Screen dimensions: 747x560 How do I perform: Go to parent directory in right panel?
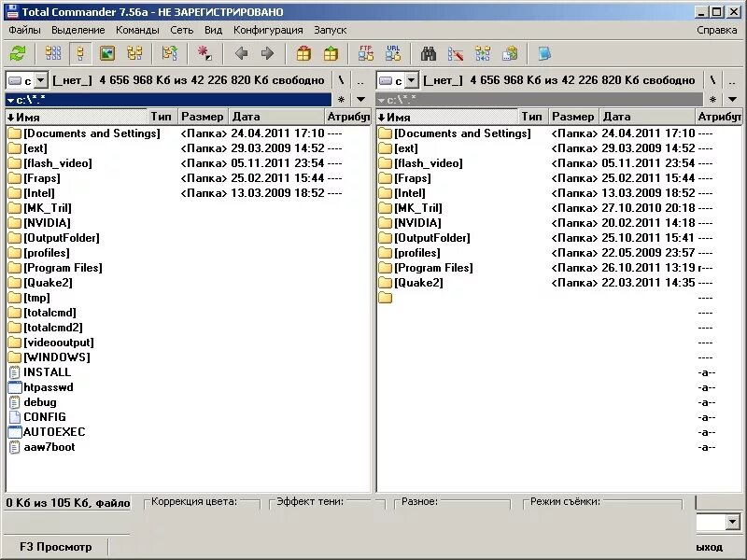pyautogui.click(x=732, y=80)
